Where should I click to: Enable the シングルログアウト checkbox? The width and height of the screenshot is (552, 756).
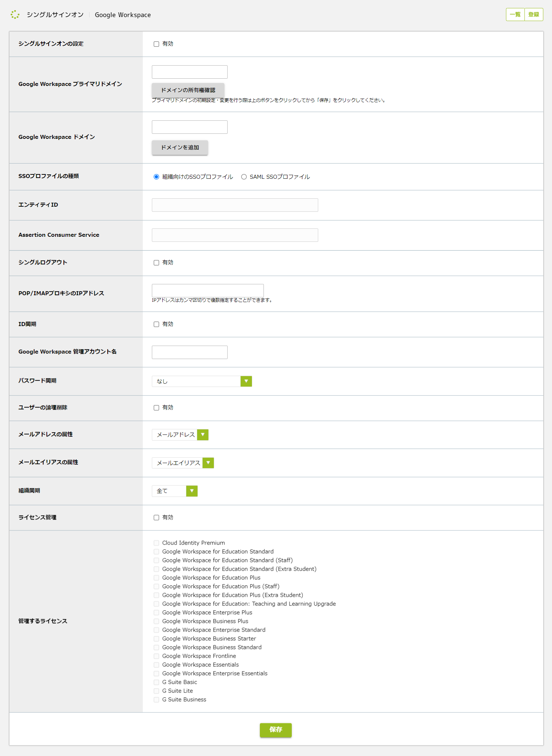click(156, 263)
